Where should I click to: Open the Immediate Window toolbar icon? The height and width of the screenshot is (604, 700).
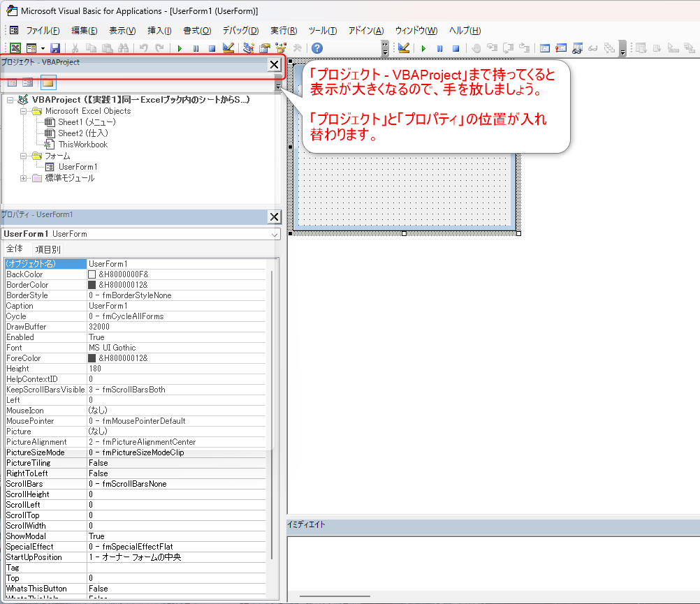coord(561,48)
